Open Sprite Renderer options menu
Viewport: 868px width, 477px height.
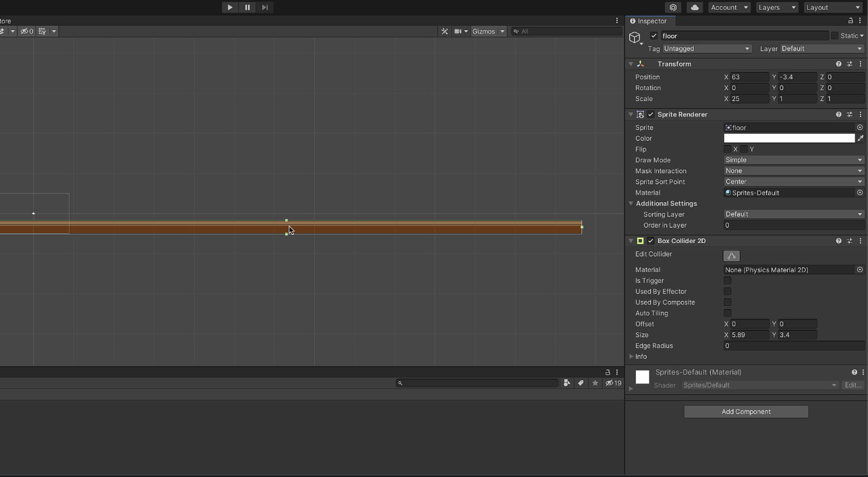pos(860,115)
